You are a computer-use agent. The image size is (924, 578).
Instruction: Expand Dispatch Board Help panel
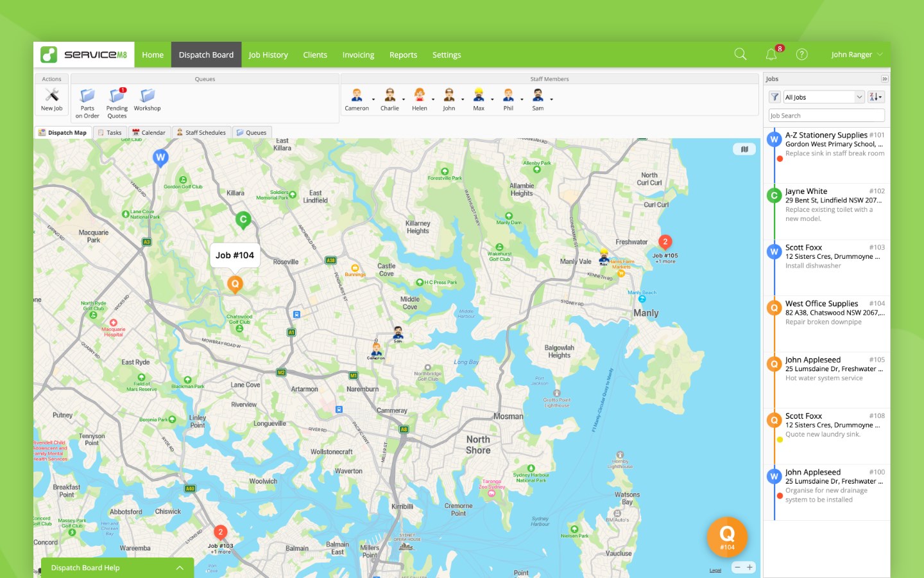tap(117, 568)
